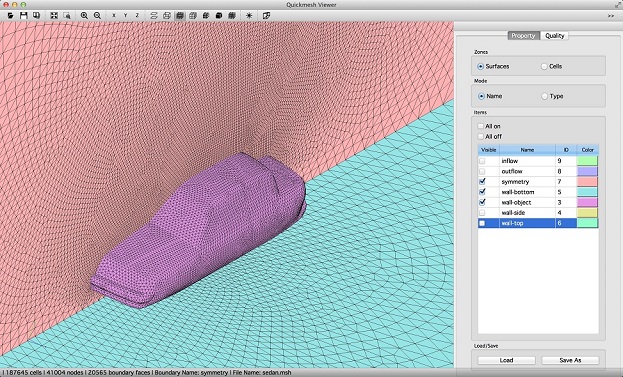Open a mesh file from the toolbar
Screen dimensions: 623x377
[x=11, y=15]
